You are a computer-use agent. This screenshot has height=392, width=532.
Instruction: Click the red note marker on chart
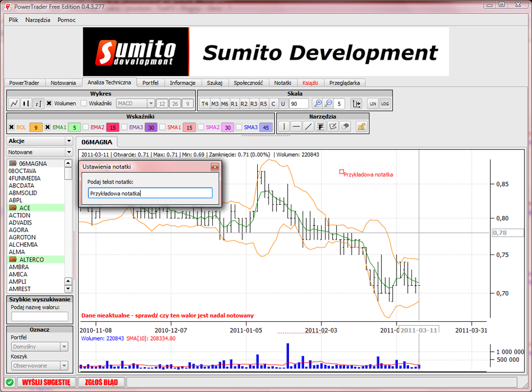point(341,172)
